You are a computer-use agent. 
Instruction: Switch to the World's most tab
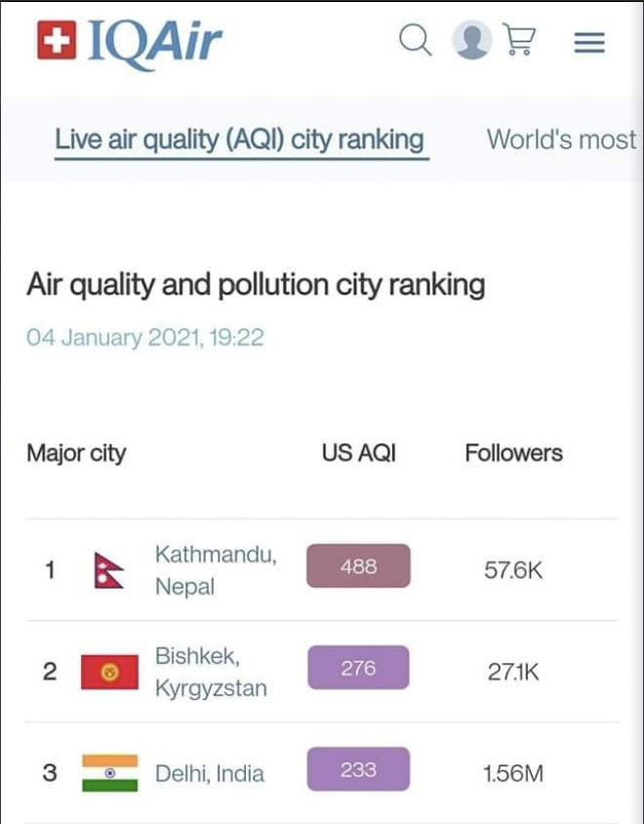click(x=561, y=140)
